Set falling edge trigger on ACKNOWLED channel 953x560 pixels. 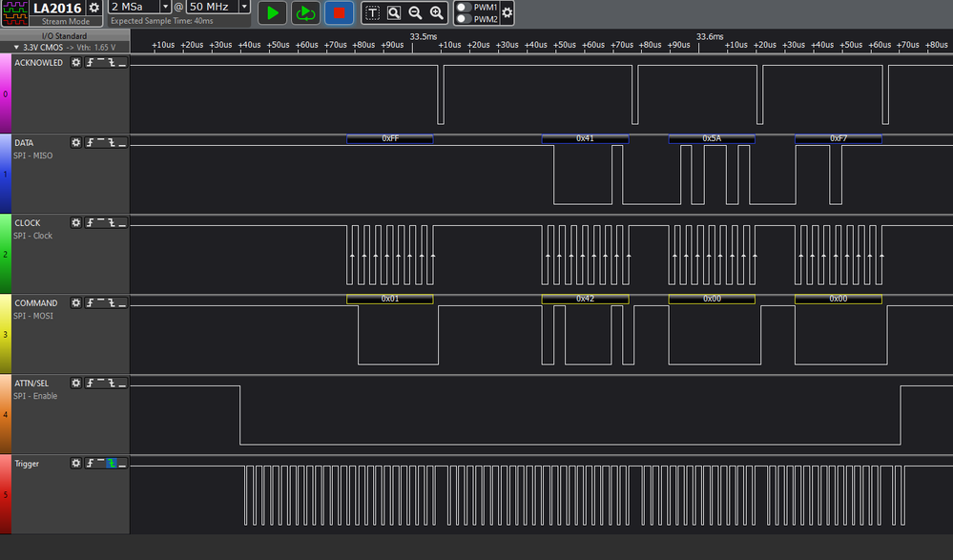tap(112, 62)
